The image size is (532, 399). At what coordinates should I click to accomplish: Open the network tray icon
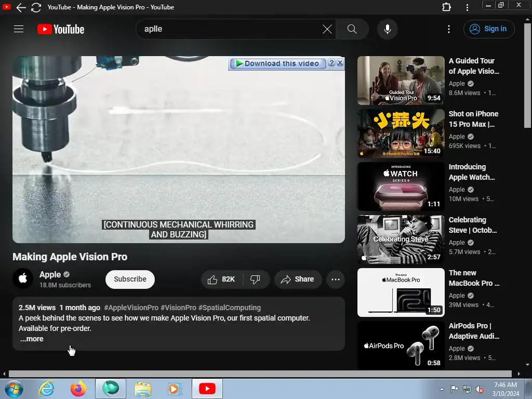[467, 389]
